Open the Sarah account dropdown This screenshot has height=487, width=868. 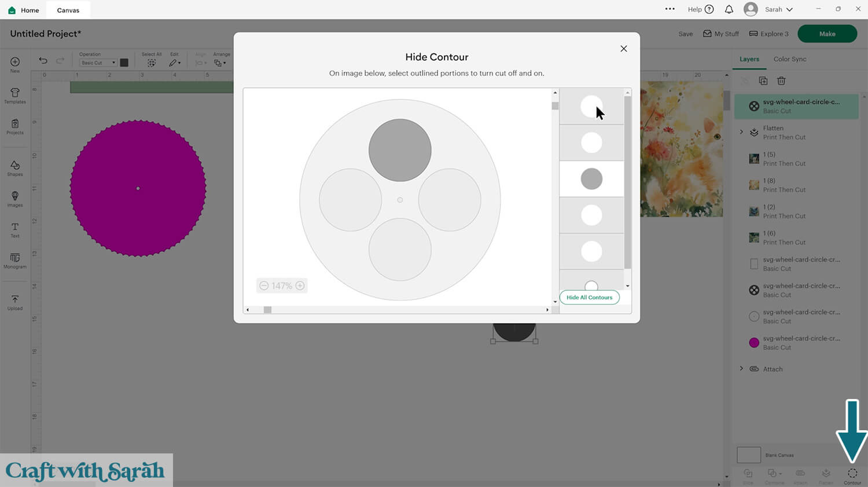(779, 9)
